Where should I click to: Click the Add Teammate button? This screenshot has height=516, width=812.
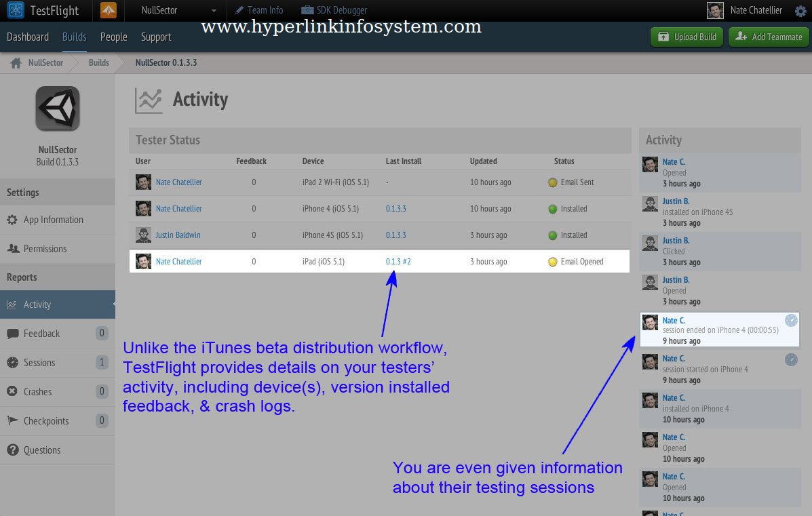click(769, 37)
